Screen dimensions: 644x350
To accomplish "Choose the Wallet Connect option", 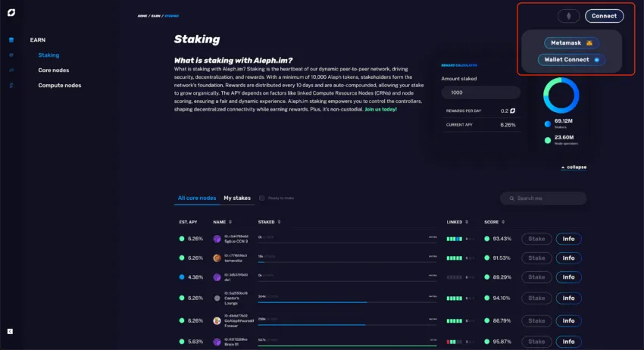I will [x=571, y=60].
